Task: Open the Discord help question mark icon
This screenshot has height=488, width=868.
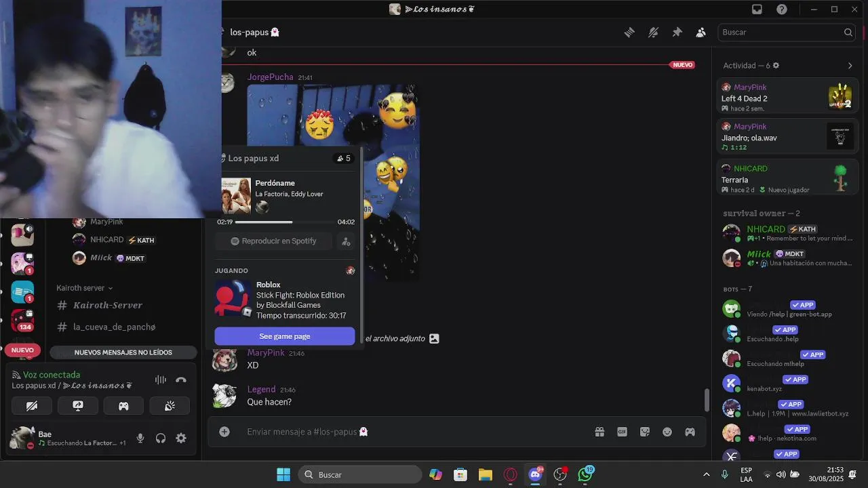Action: pos(782,9)
